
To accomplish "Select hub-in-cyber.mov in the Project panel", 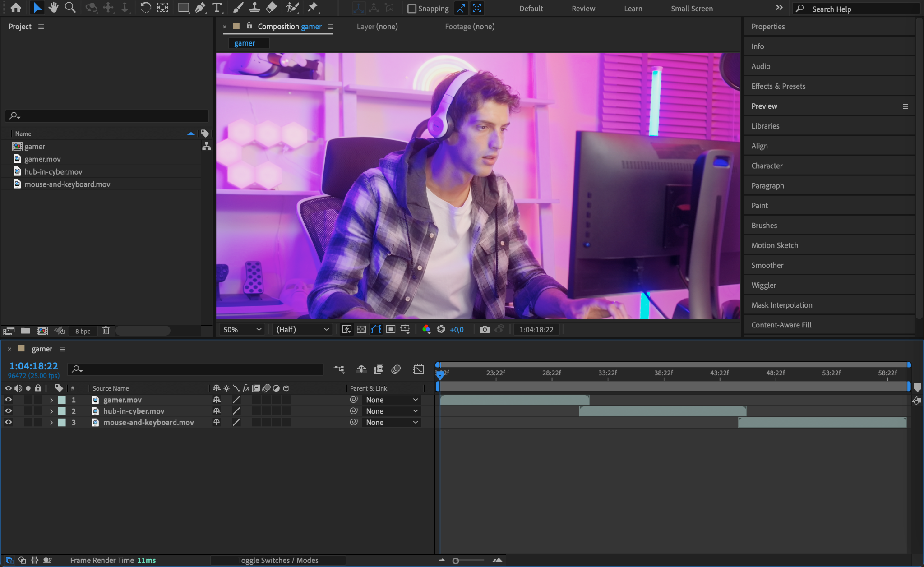I will point(53,172).
